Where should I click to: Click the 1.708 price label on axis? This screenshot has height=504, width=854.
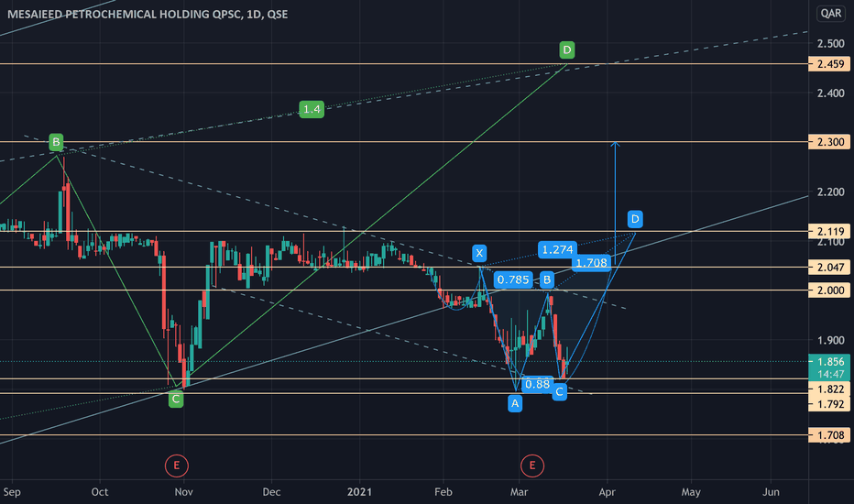tap(829, 434)
